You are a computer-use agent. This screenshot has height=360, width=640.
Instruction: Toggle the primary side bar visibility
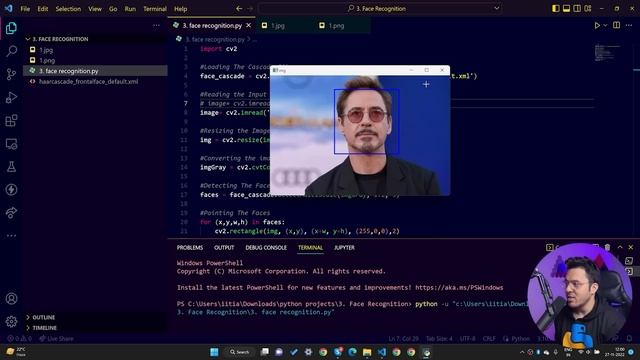pyautogui.click(x=556, y=8)
